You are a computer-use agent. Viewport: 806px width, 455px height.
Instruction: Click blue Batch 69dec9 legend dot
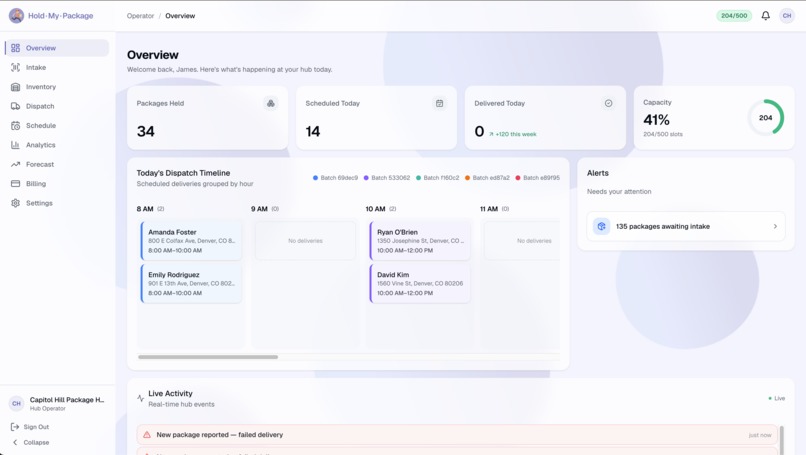[x=315, y=178]
